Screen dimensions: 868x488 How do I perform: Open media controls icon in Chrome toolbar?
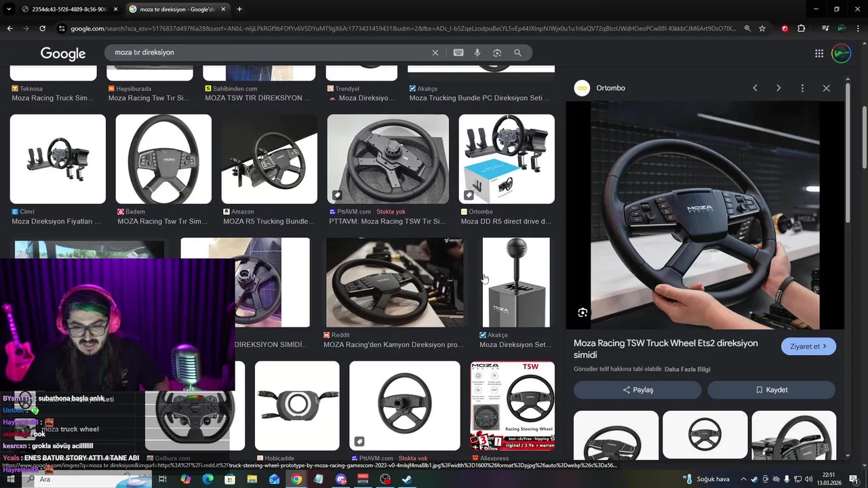click(x=825, y=28)
